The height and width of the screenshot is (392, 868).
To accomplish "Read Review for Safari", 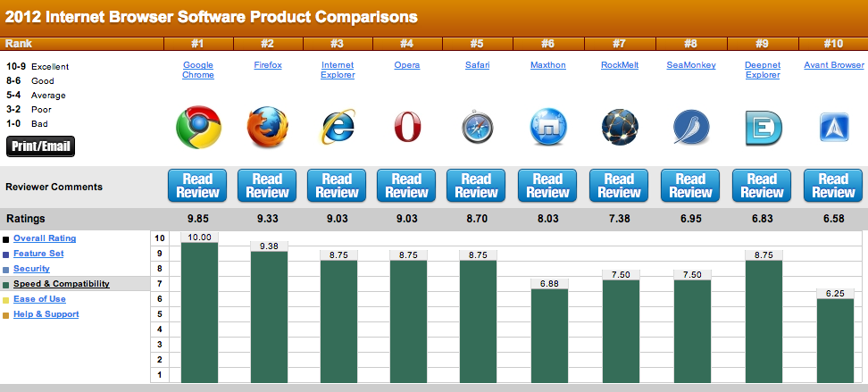I will 477,186.
